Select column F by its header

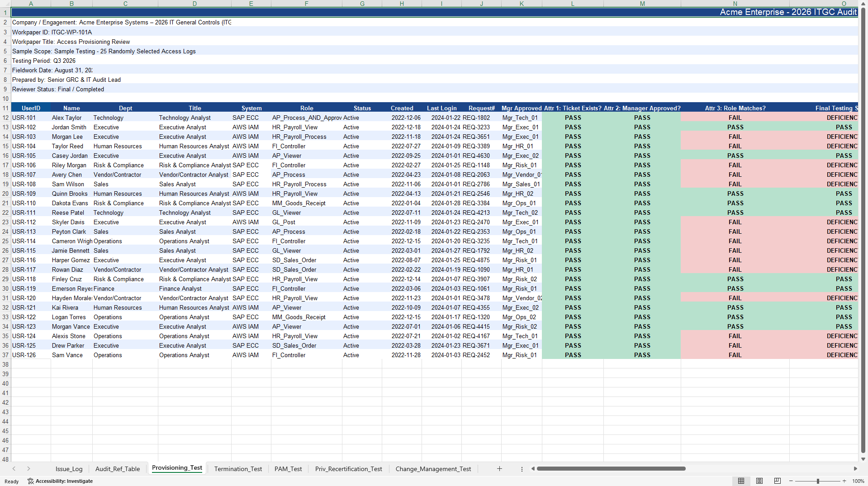click(307, 4)
